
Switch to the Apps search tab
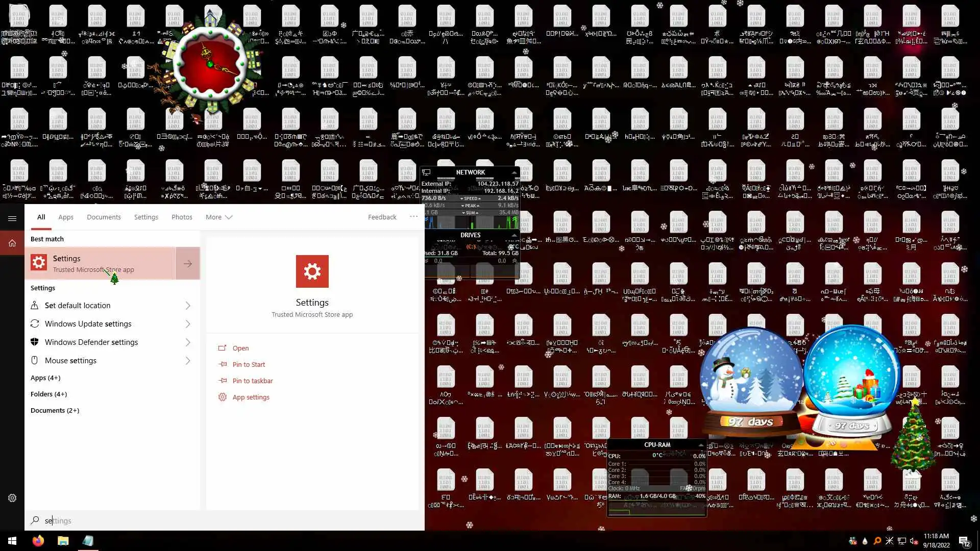(66, 217)
